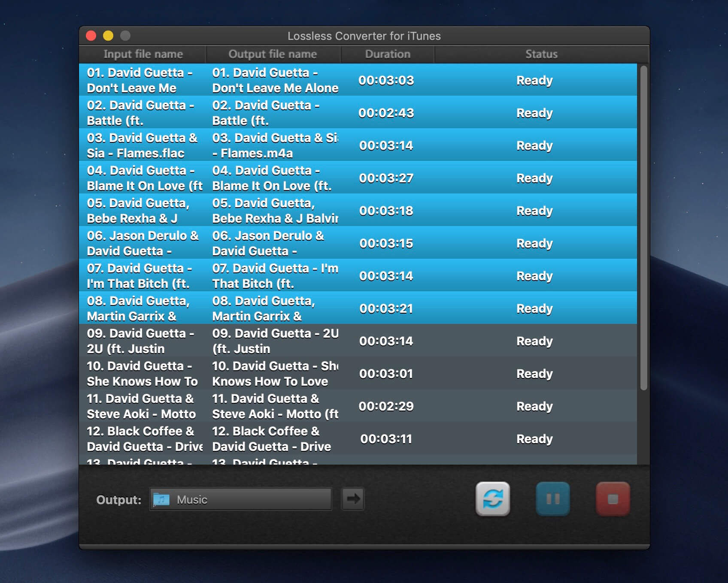The width and height of the screenshot is (728, 583).
Task: Click duration 00:02:43 of track 02
Action: [386, 113]
